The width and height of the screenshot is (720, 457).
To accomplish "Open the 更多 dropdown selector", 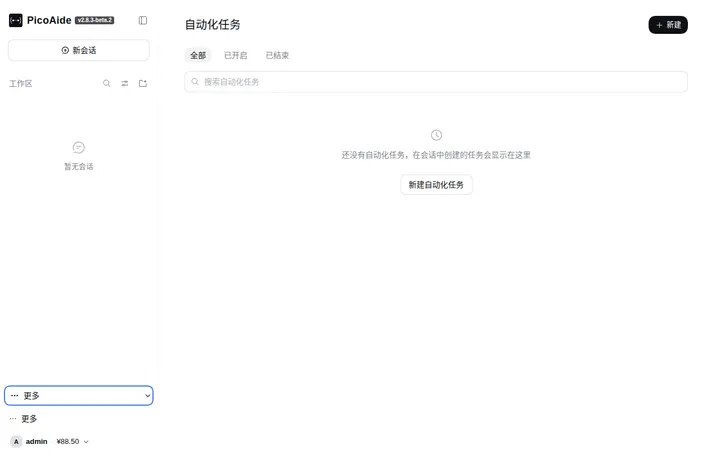I will click(x=79, y=395).
